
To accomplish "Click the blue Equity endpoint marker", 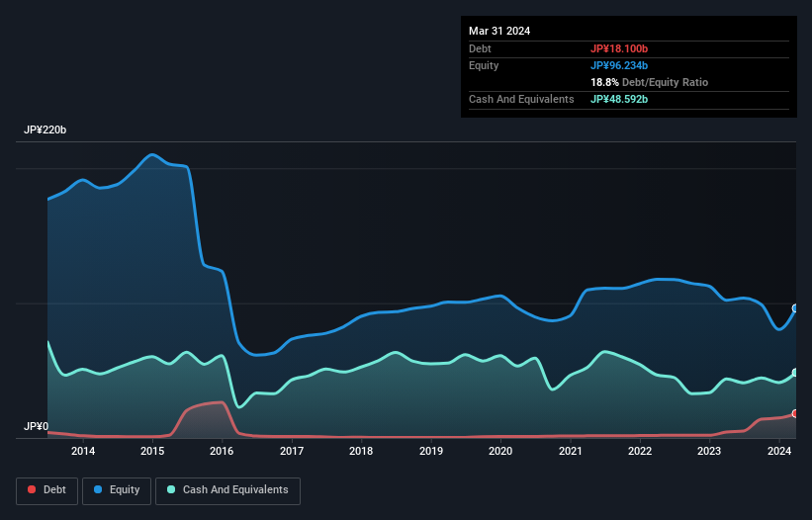I will click(795, 308).
